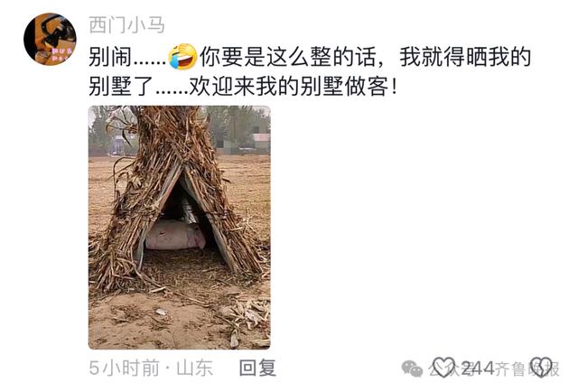The image size is (578, 392).
Task: Click the 5小时前 timestamp
Action: tap(125, 368)
